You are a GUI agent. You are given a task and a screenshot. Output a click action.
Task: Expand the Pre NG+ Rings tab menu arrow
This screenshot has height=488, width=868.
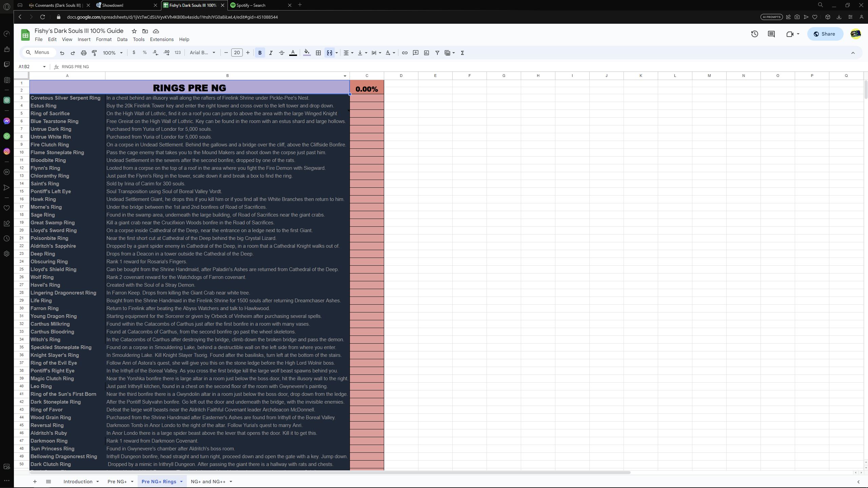[x=181, y=482]
